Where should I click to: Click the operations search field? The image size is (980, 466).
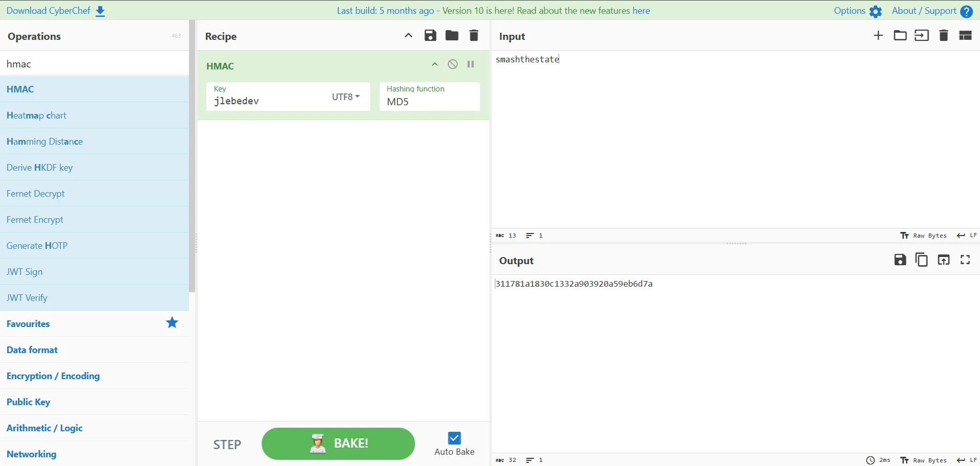[x=94, y=64]
